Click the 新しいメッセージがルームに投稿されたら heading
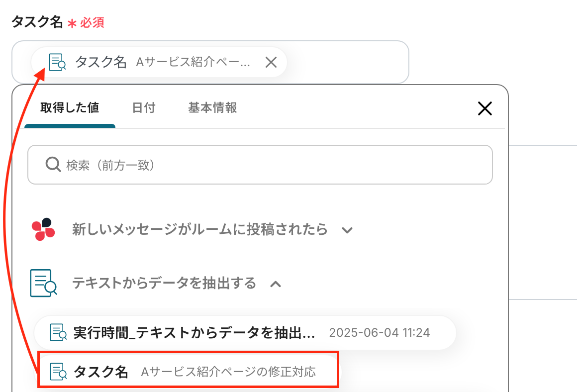The height and width of the screenshot is (392, 577). (x=200, y=229)
